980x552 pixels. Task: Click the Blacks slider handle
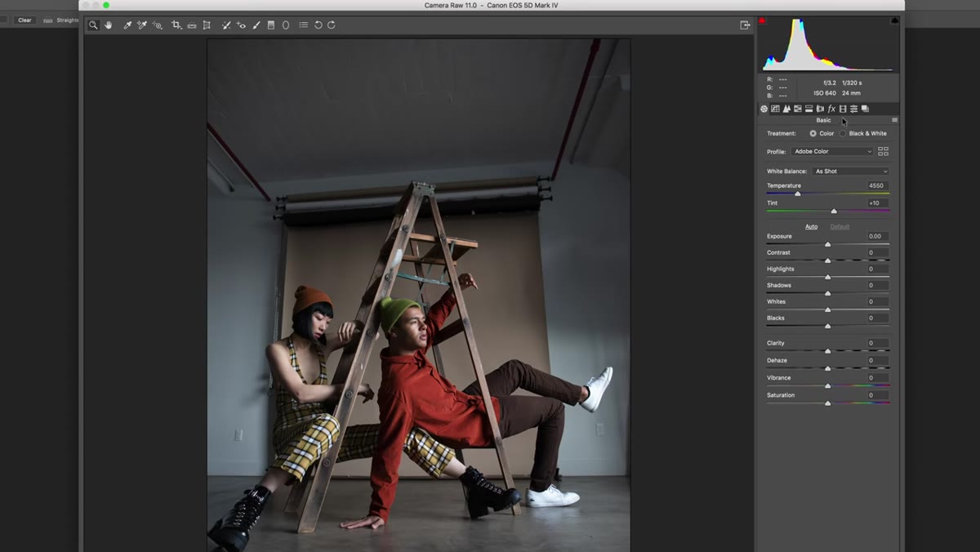[x=827, y=327]
